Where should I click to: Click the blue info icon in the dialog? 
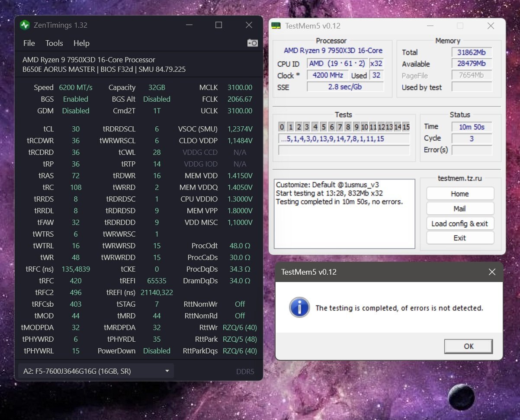click(299, 308)
